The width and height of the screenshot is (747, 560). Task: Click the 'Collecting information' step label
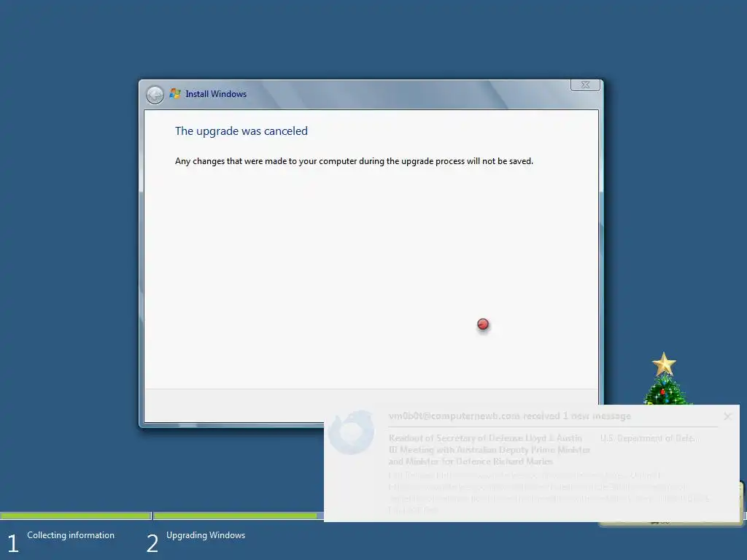71,534
